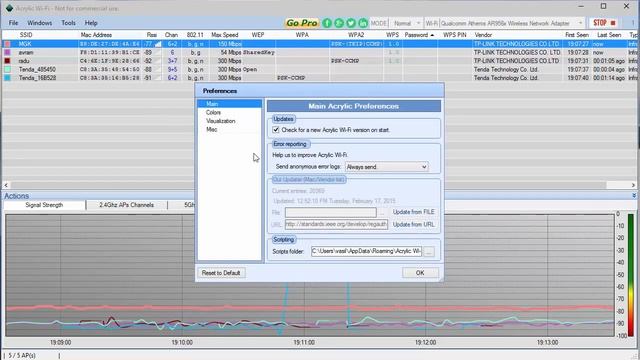Screen dimensions: 640x360
Task: Click the Chan column header
Action: (x=171, y=35)
